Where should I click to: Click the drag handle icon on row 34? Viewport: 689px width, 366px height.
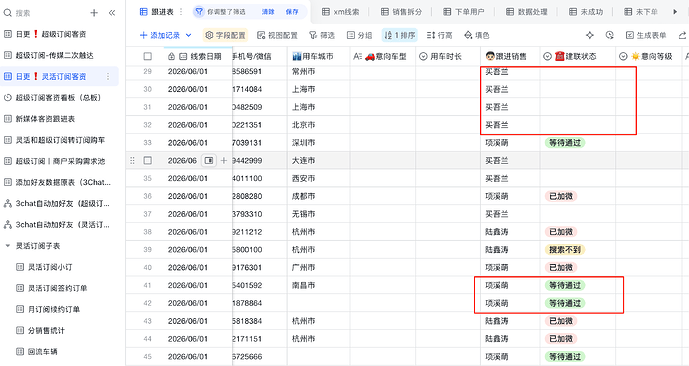point(132,161)
